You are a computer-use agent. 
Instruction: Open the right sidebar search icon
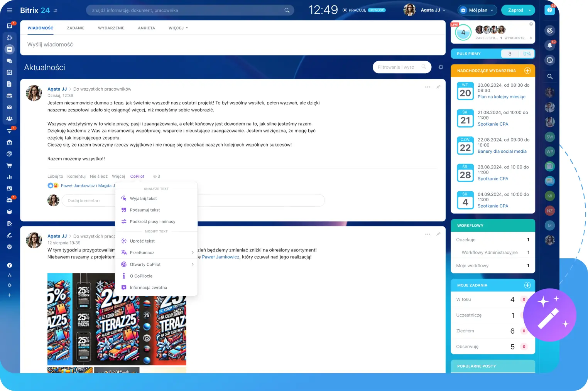coord(550,77)
